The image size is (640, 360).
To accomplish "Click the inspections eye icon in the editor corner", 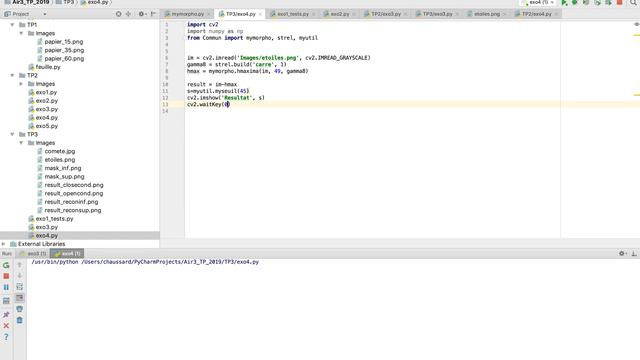I will point(636,24).
